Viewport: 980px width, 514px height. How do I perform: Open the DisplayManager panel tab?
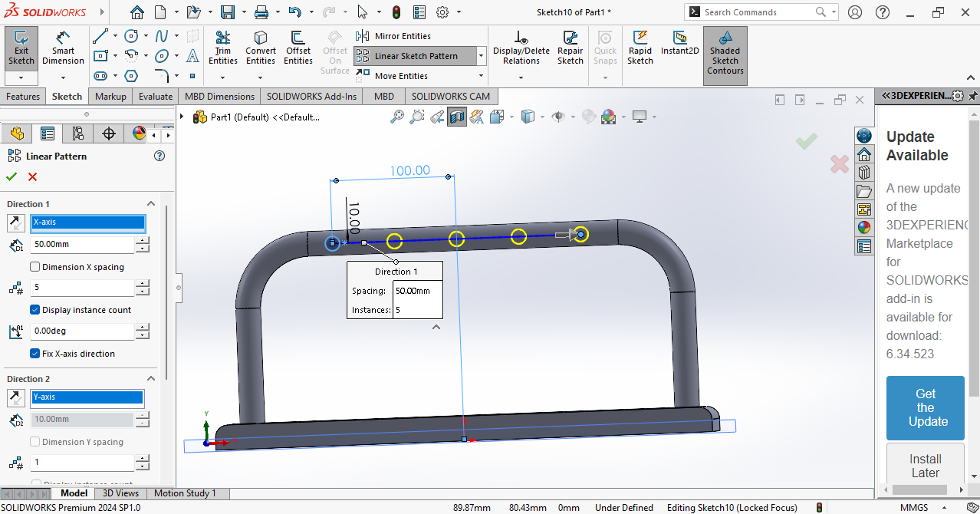(139, 133)
